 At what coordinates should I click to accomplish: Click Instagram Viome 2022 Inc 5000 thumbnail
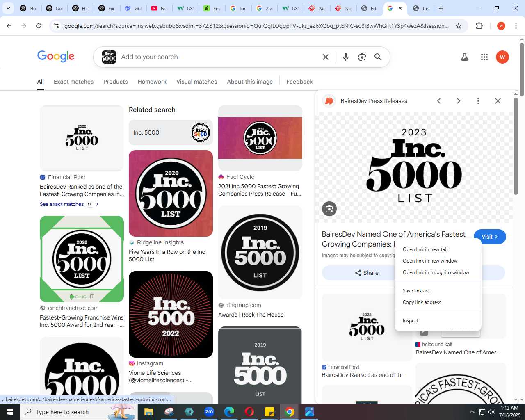click(x=171, y=314)
